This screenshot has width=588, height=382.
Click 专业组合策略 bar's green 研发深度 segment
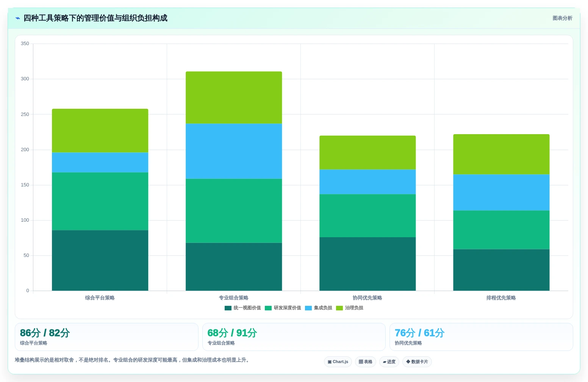tap(234, 211)
